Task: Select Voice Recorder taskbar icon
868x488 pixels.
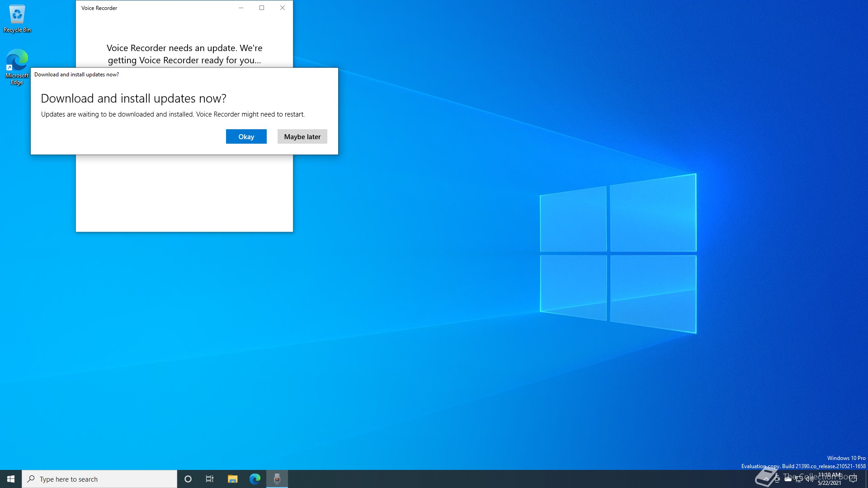Action: point(277,479)
